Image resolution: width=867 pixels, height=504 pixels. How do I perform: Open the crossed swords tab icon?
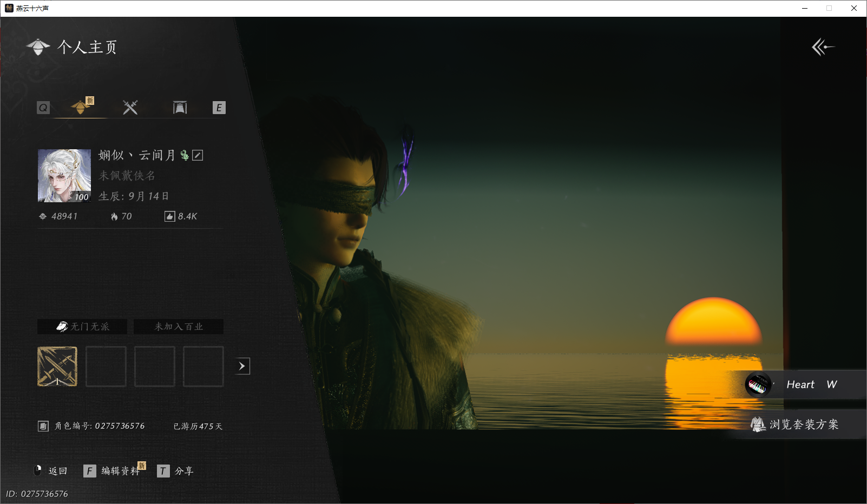[x=130, y=107]
